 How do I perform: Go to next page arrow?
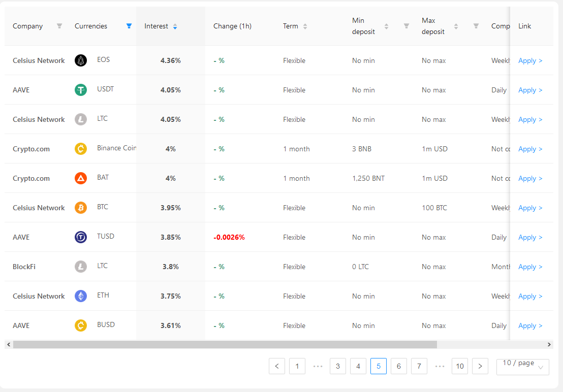[480, 366]
